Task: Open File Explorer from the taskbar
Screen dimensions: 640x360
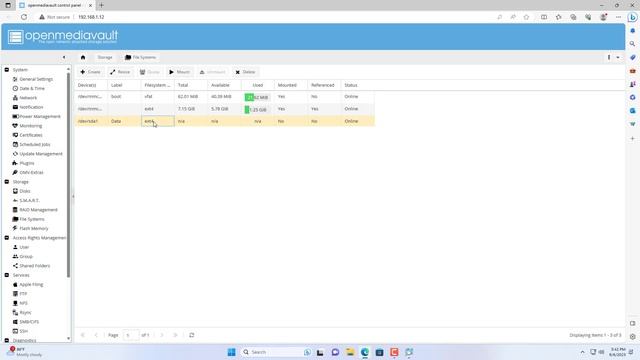Action: (x=350, y=352)
